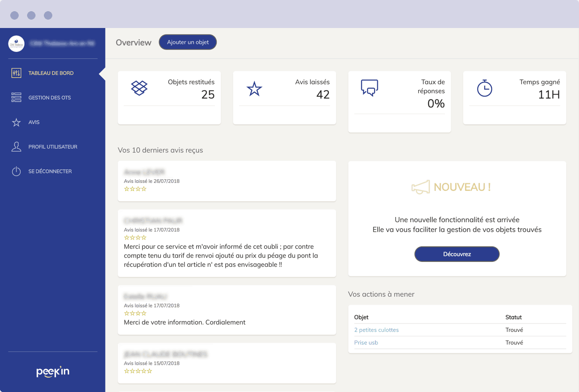Click the Profil utilisateur person icon
The width and height of the screenshot is (579, 392).
pyautogui.click(x=16, y=147)
